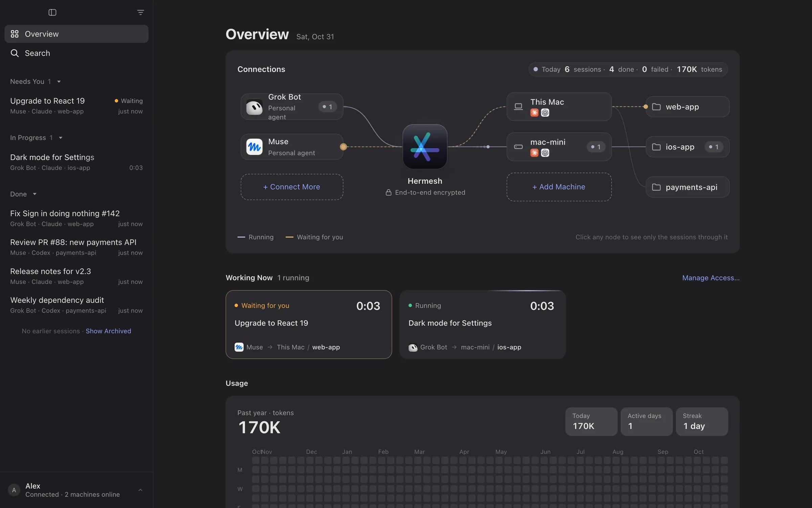Open Fix Sign in doing nothing #142
The width and height of the screenshot is (812, 508).
(76, 218)
